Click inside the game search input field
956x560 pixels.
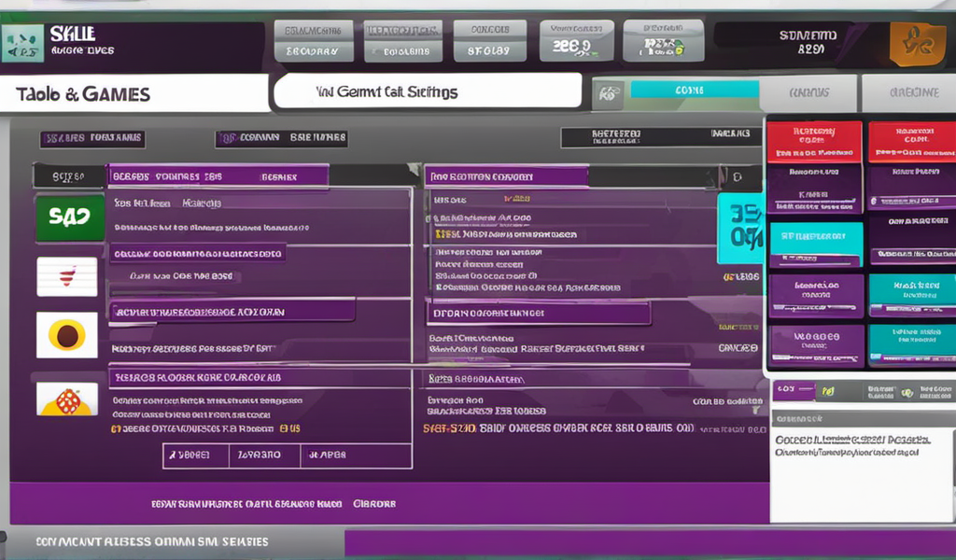click(x=420, y=91)
